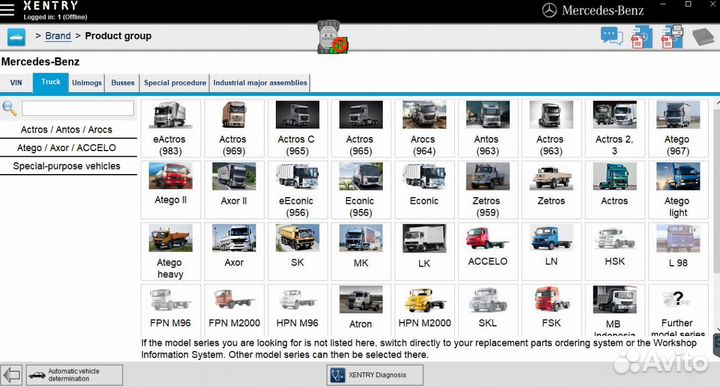Select the MB Indonesia model
This screenshot has height=387, width=720.
pyautogui.click(x=614, y=310)
